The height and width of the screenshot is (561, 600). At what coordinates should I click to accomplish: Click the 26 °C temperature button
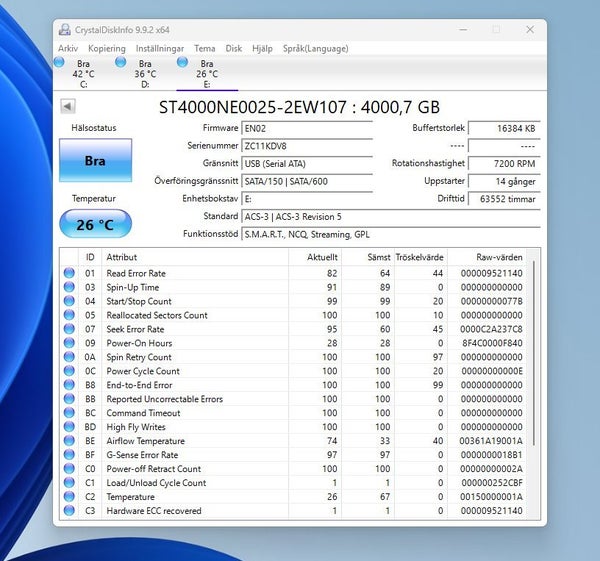95,224
